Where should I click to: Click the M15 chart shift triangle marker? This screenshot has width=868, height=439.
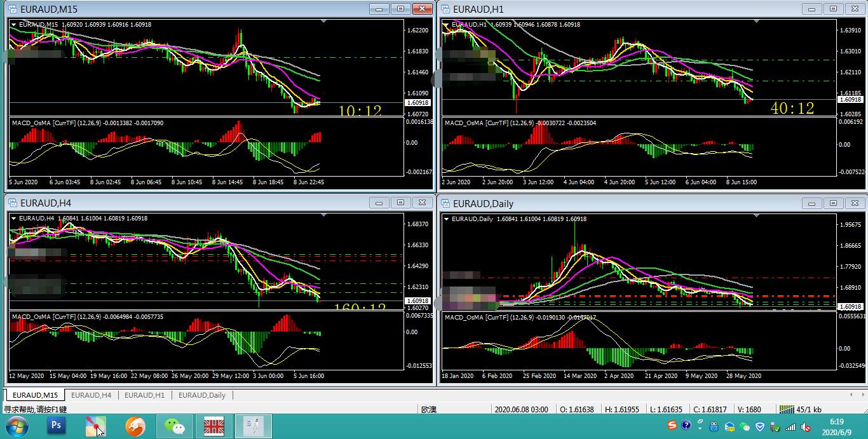click(x=325, y=22)
